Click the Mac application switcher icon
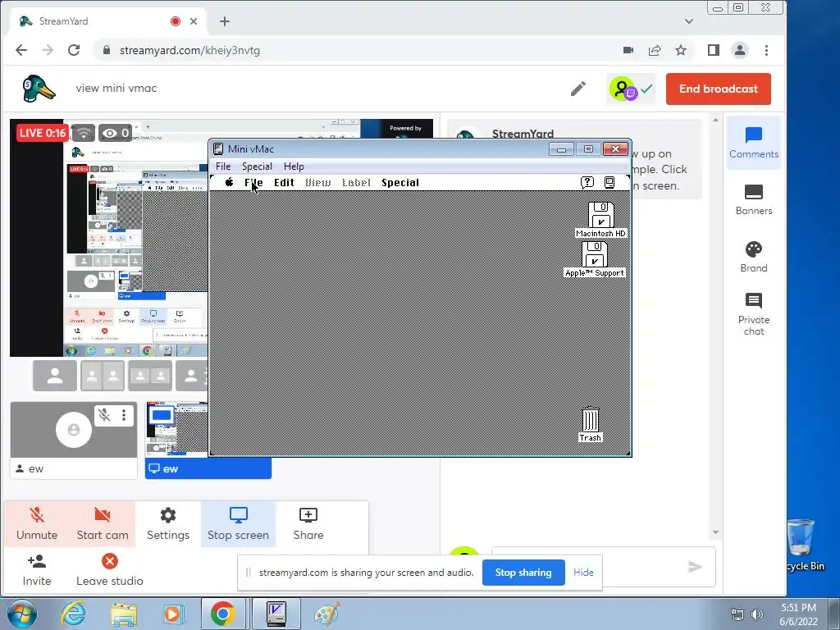This screenshot has width=840, height=630. pos(609,183)
